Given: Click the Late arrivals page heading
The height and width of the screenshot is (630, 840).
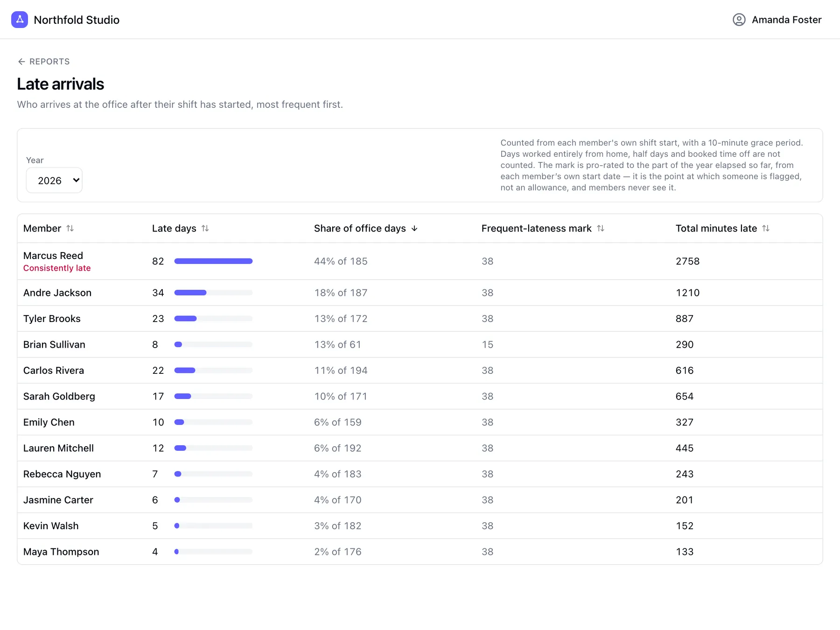Looking at the screenshot, I should [x=61, y=84].
